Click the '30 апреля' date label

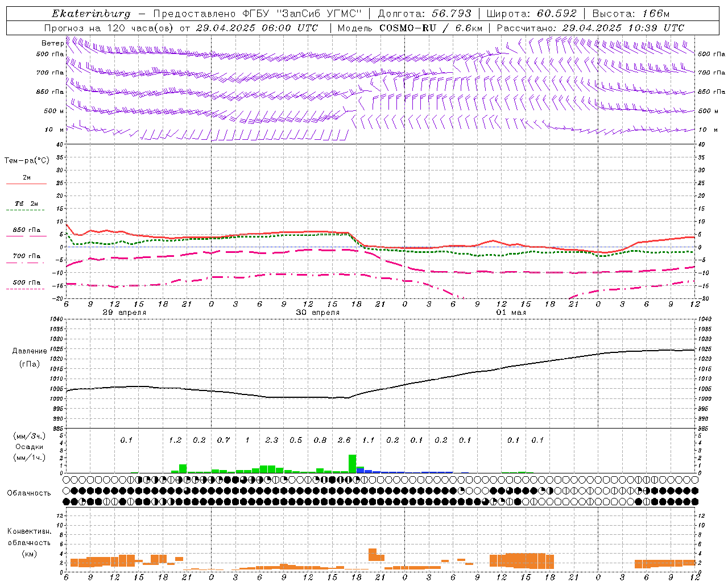coord(317,313)
